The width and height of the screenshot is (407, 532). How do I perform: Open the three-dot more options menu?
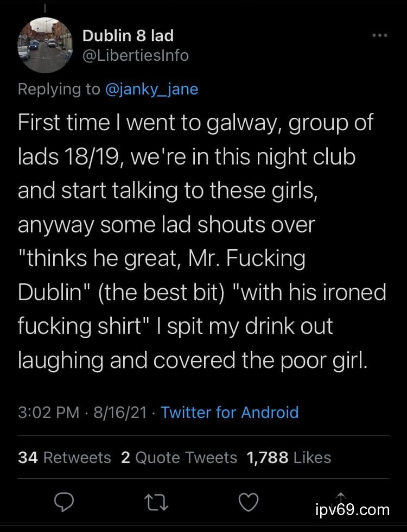[380, 36]
